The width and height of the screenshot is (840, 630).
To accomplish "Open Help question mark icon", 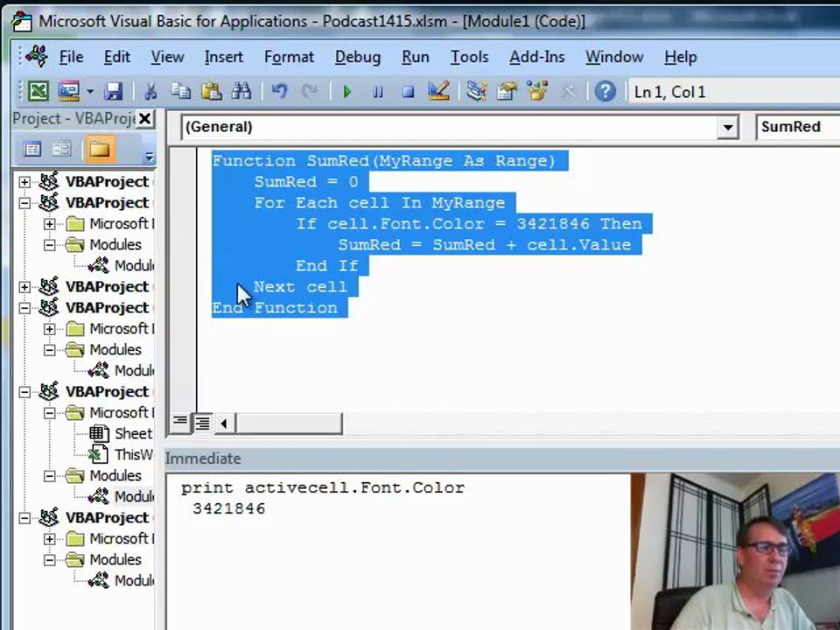I will [605, 91].
